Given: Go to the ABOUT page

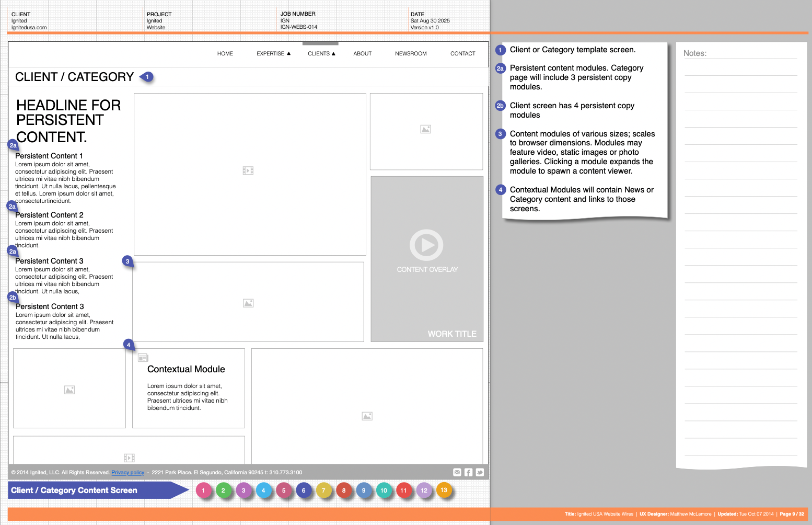Looking at the screenshot, I should [x=362, y=53].
